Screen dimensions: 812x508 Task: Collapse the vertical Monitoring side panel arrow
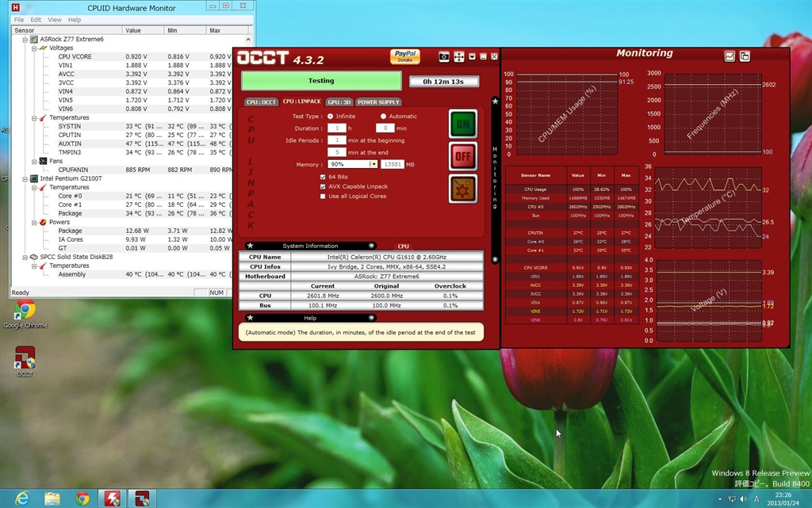point(495,259)
